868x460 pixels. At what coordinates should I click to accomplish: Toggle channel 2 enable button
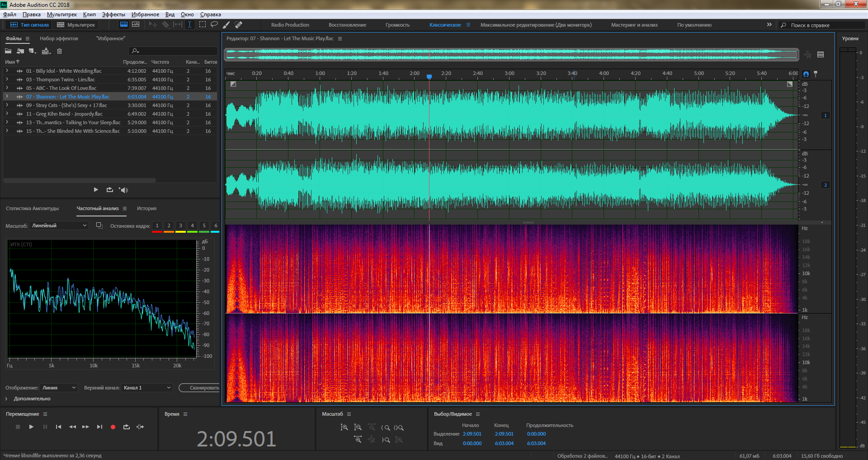[x=826, y=185]
